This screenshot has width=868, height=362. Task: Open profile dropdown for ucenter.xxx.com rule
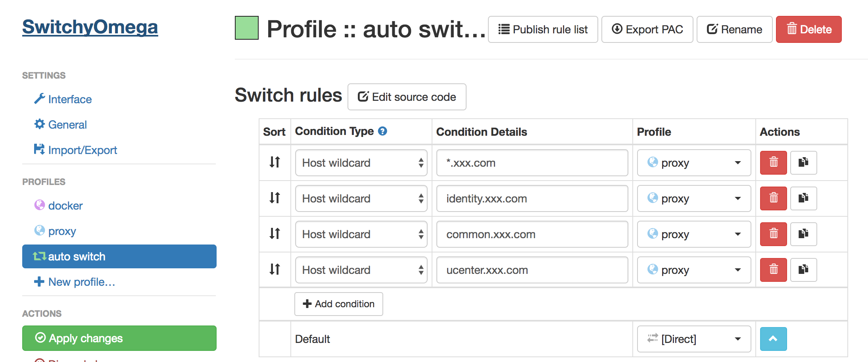[694, 270]
